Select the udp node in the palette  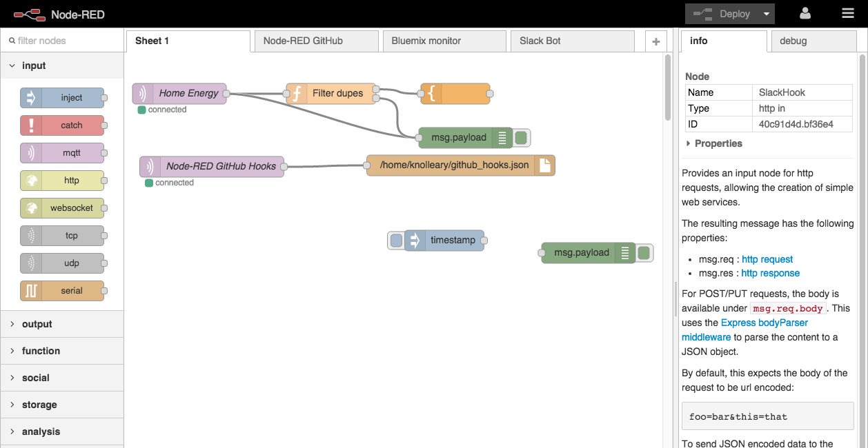(63, 263)
